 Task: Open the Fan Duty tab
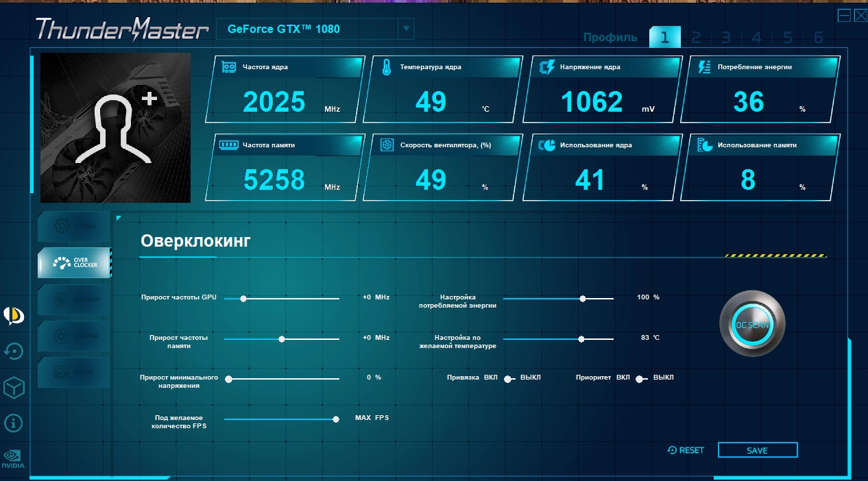click(x=74, y=299)
